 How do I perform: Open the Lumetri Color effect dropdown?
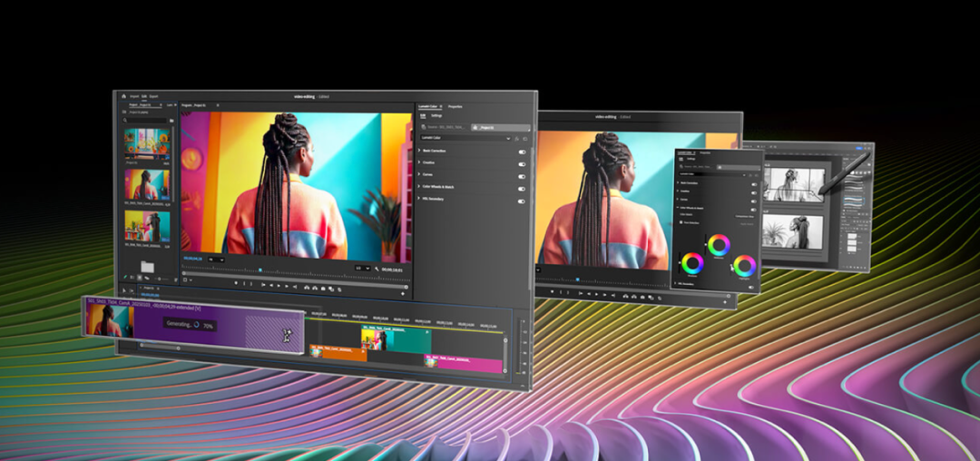coord(466,137)
